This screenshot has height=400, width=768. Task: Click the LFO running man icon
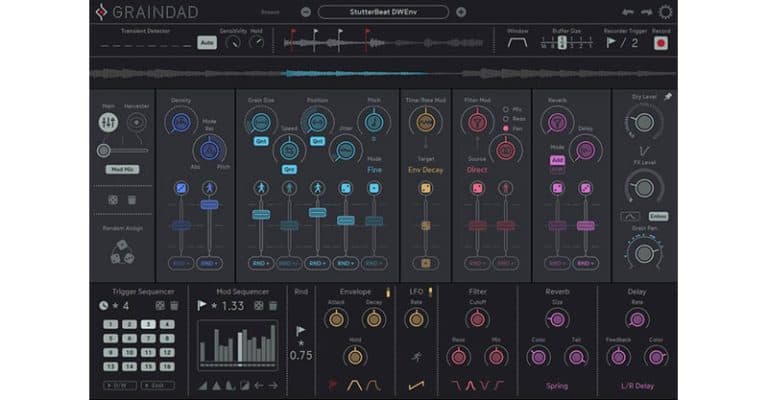click(416, 357)
